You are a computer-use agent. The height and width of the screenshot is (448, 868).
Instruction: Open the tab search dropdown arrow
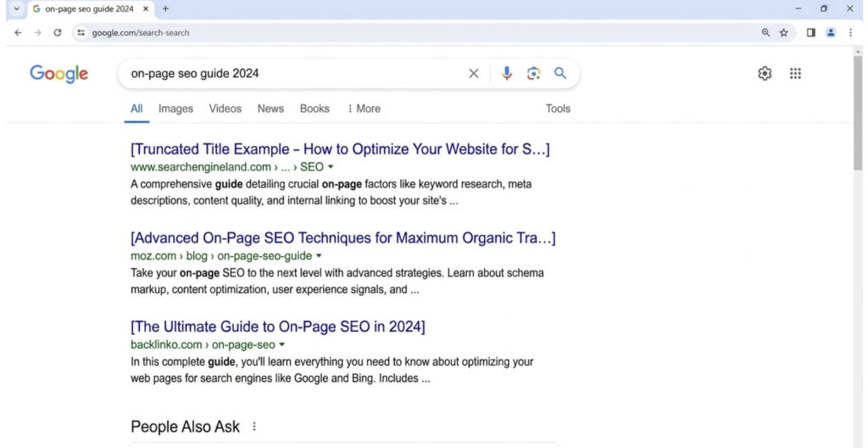coord(17,8)
